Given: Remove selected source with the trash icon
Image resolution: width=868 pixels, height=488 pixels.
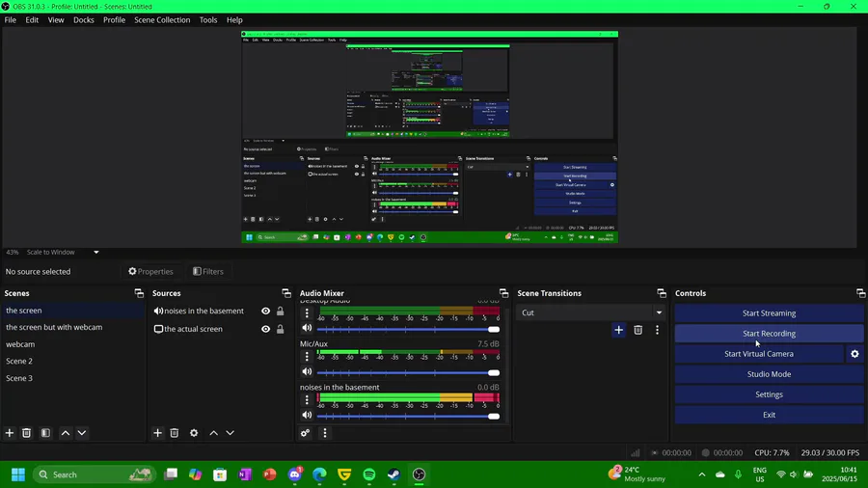Looking at the screenshot, I should click(175, 433).
